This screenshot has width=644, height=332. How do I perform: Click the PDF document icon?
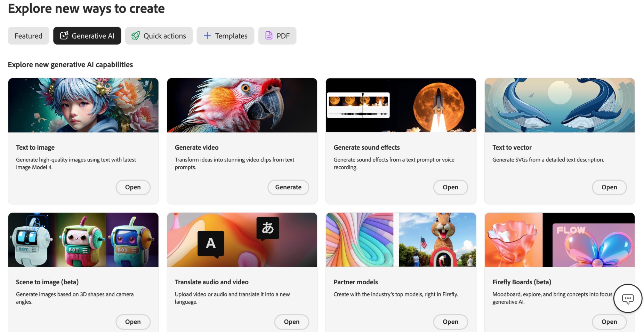(268, 35)
